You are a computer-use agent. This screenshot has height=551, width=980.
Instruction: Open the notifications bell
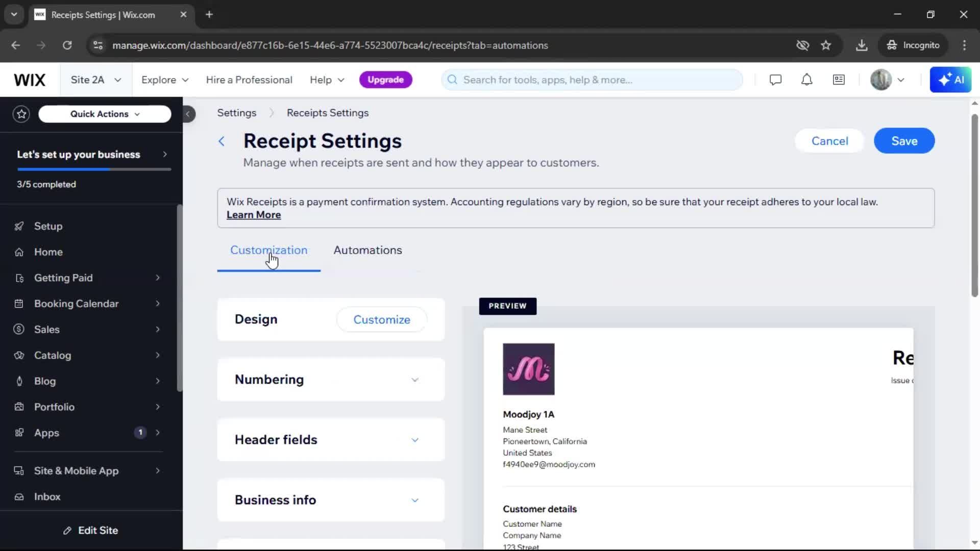pos(806,80)
